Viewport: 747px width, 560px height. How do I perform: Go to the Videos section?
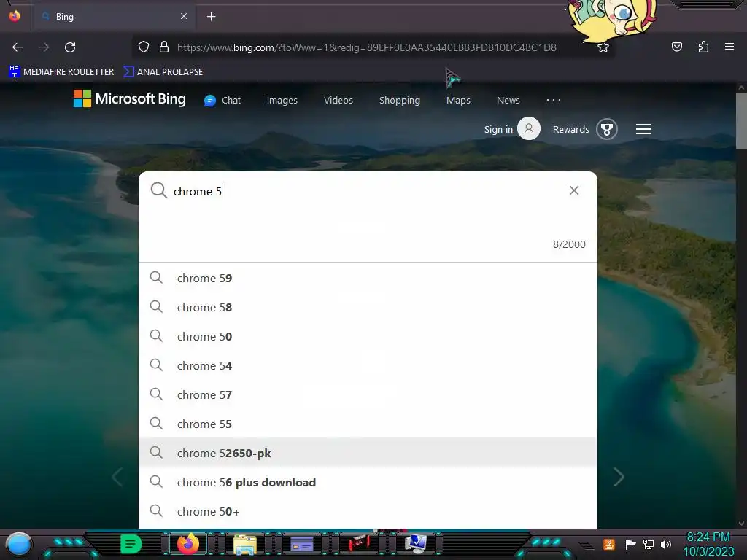(x=338, y=101)
